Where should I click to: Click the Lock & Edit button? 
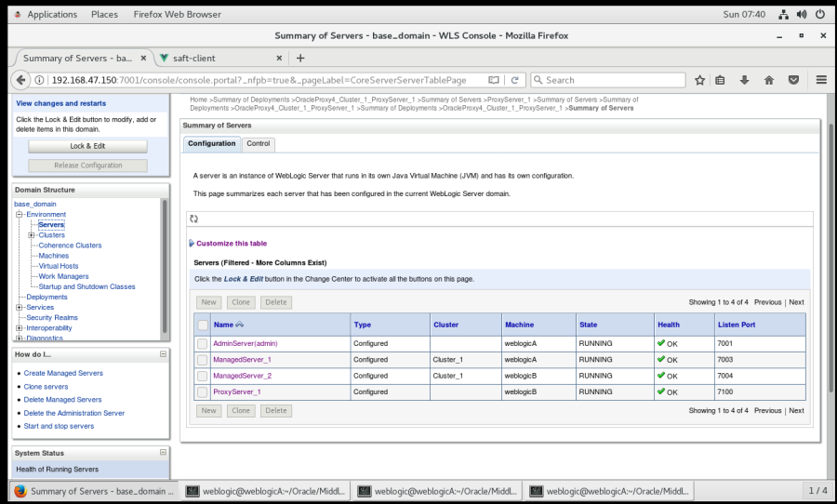click(88, 146)
